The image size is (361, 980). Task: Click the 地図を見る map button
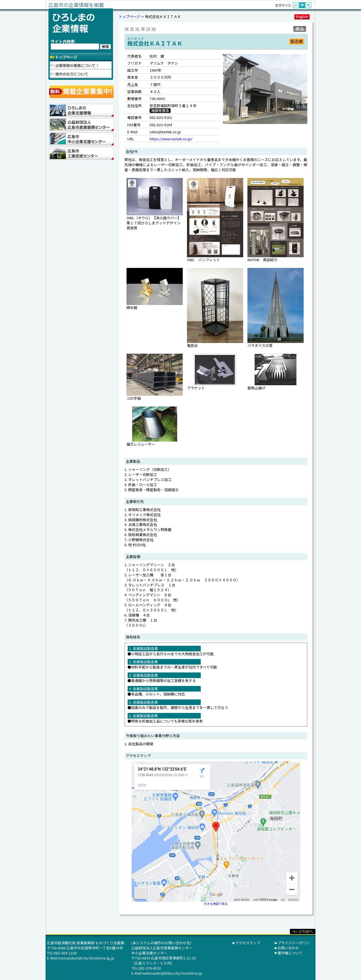160,111
